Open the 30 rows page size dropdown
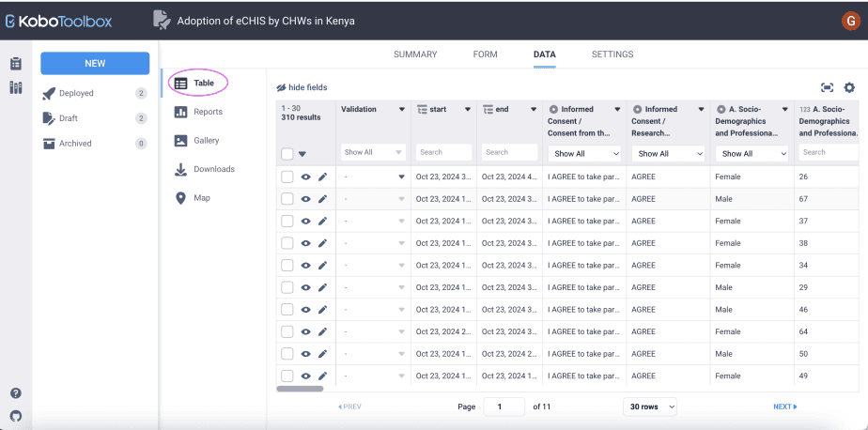The width and height of the screenshot is (868, 430). (x=649, y=407)
